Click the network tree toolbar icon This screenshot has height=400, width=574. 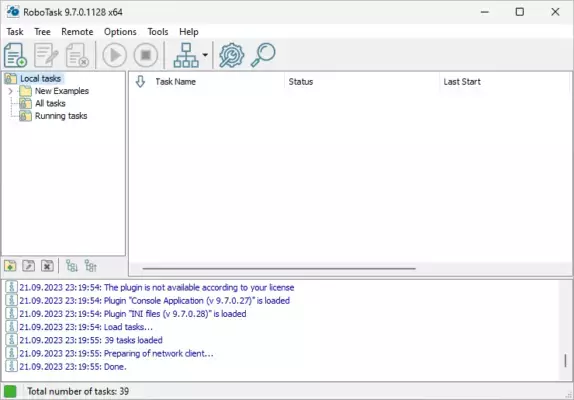[186, 55]
